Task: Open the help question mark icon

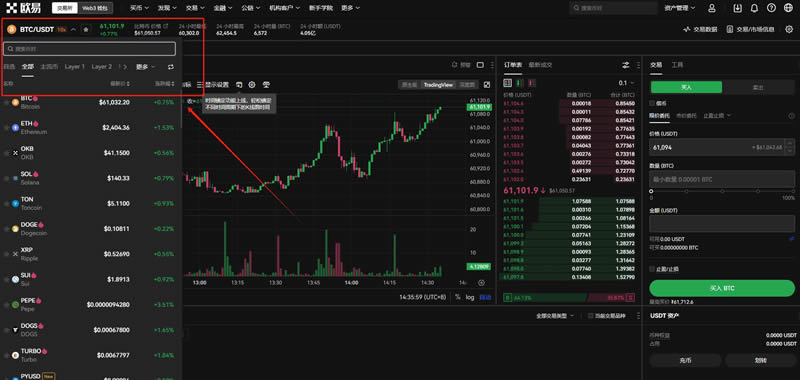Action: pyautogui.click(x=771, y=8)
